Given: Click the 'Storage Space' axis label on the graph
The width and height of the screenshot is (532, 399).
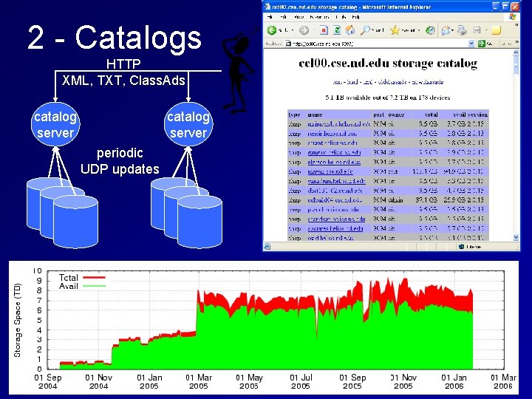Looking at the screenshot, I should pos(17,320).
